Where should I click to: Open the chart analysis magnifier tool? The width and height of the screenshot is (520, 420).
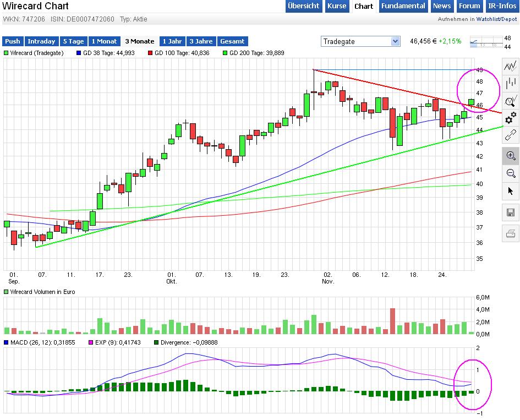(511, 101)
